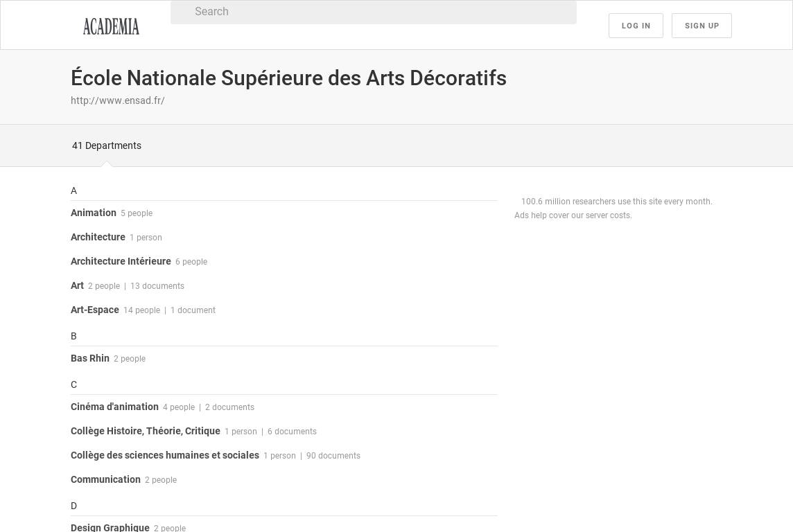This screenshot has height=532, width=793.
Task: Open the Architecture department link
Action: [98, 237]
